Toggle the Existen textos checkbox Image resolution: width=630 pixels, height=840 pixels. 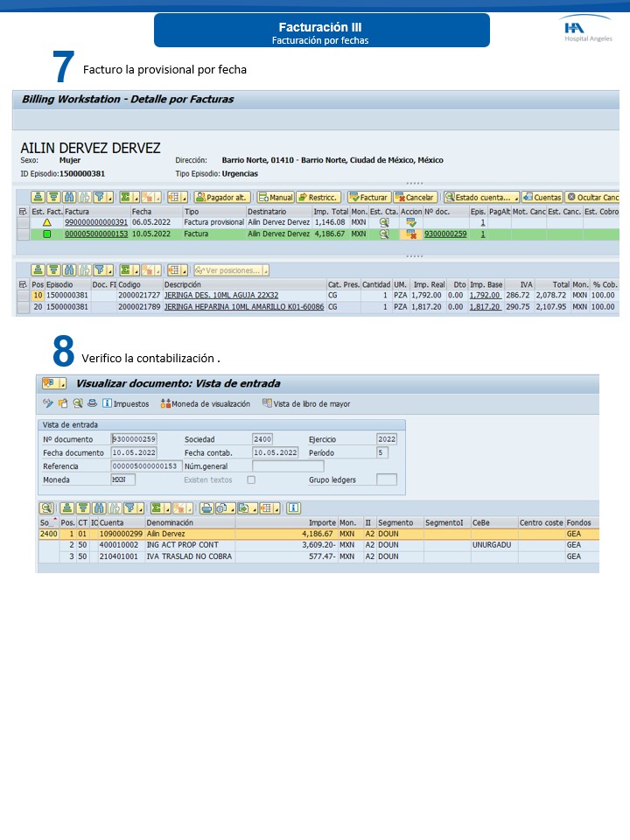pos(251,480)
